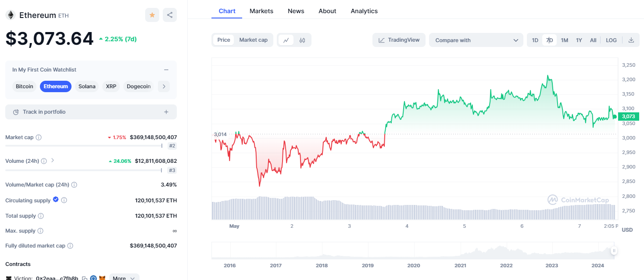
Task: Select the line chart type icon
Action: tap(286, 40)
